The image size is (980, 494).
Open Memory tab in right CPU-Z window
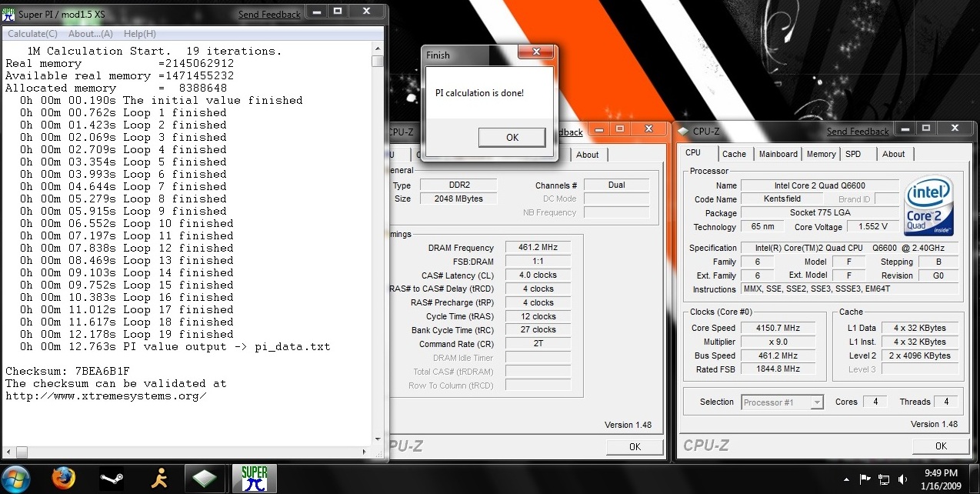point(821,154)
